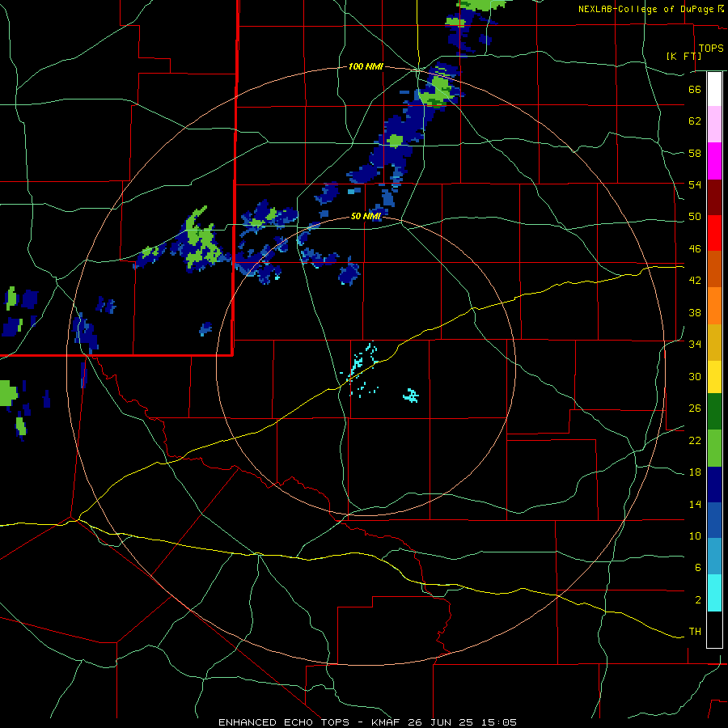Click the "100 NMI" range ring label

click(366, 66)
